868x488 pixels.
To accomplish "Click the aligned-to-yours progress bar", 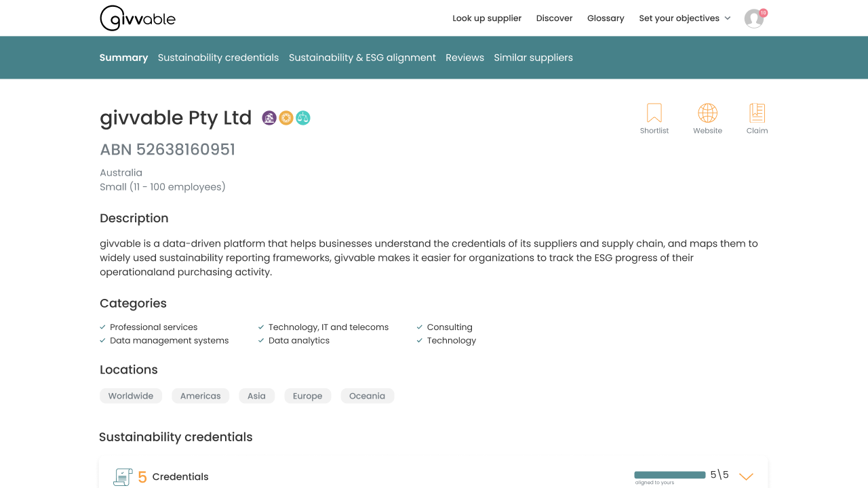I will (670, 475).
